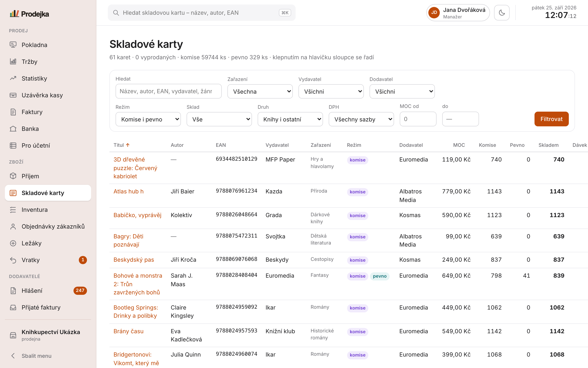
Task: Open the Beskydský pas title link
Action: [134, 260]
